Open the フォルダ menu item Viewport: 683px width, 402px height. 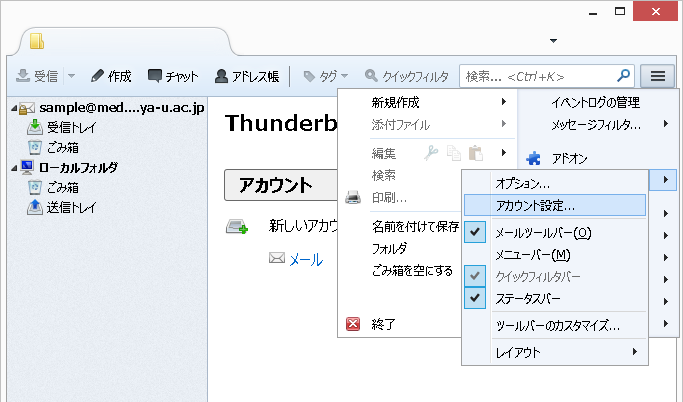pos(389,249)
